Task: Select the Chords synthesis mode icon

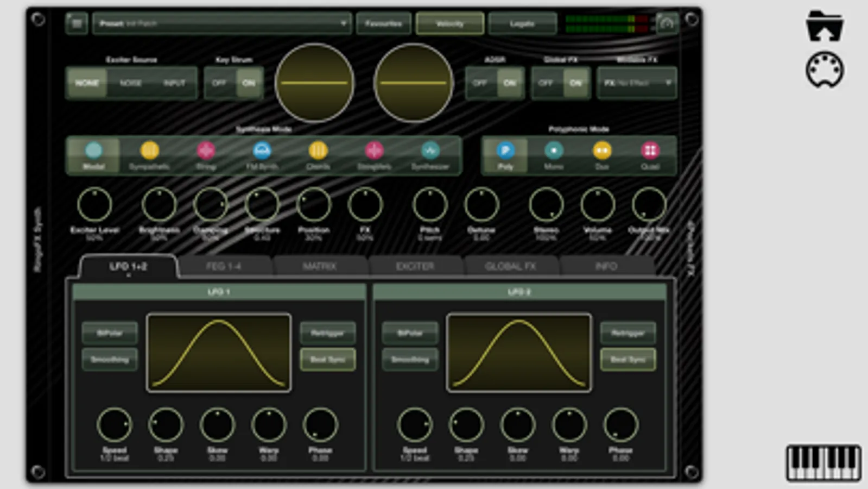Action: point(318,151)
